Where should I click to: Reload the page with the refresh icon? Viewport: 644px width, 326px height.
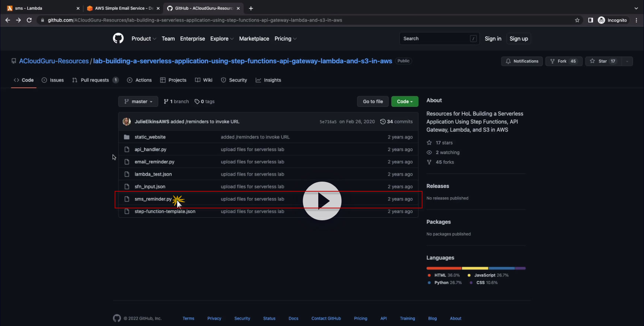[x=29, y=20]
